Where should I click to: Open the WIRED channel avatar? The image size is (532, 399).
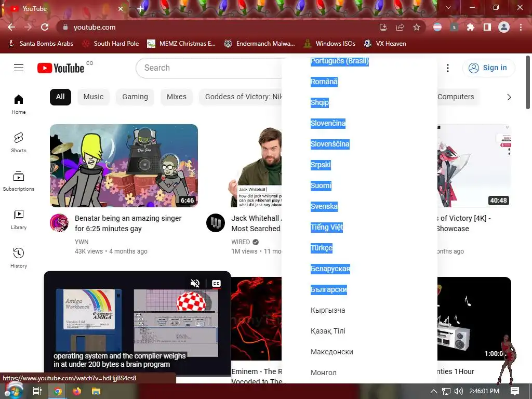pos(216,223)
